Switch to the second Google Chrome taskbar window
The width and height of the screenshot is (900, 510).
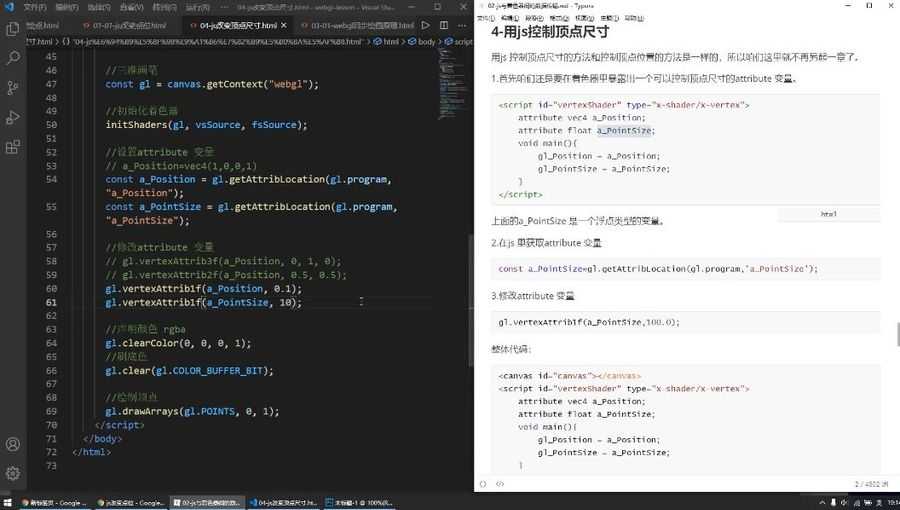131,503
